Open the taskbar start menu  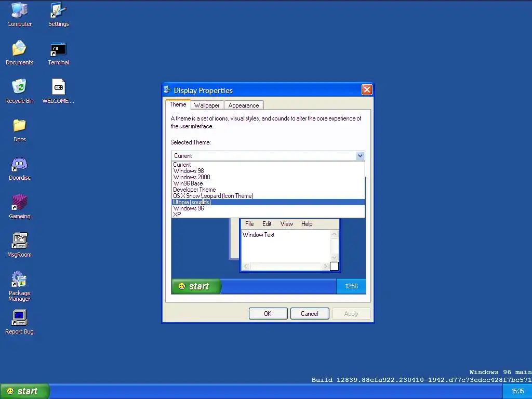click(25, 391)
